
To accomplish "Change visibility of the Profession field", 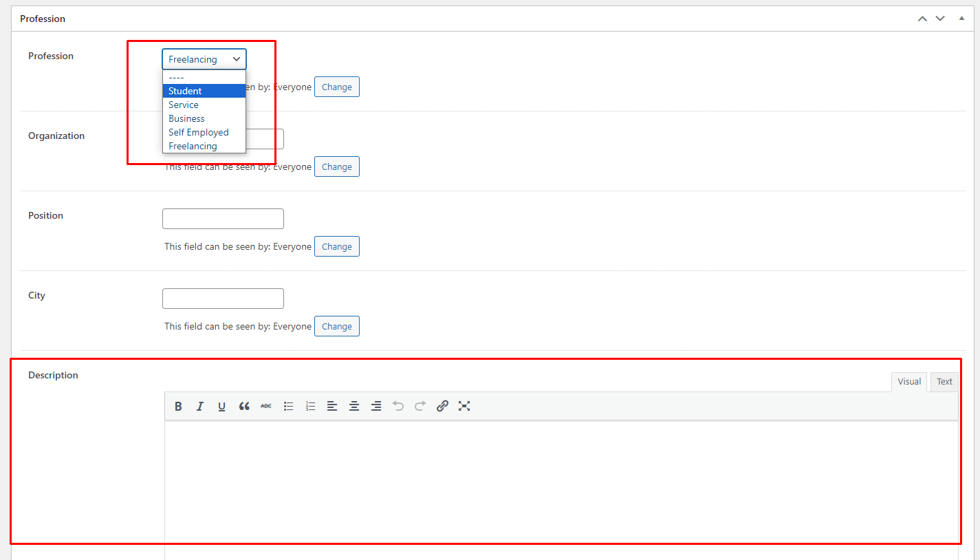I will pos(337,87).
